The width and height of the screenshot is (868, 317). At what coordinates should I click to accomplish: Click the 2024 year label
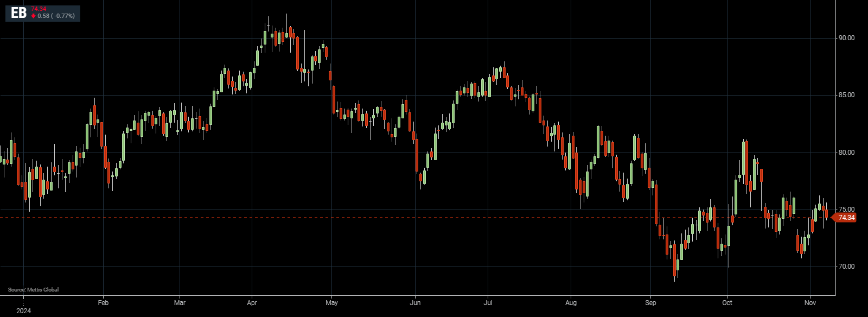[23, 311]
